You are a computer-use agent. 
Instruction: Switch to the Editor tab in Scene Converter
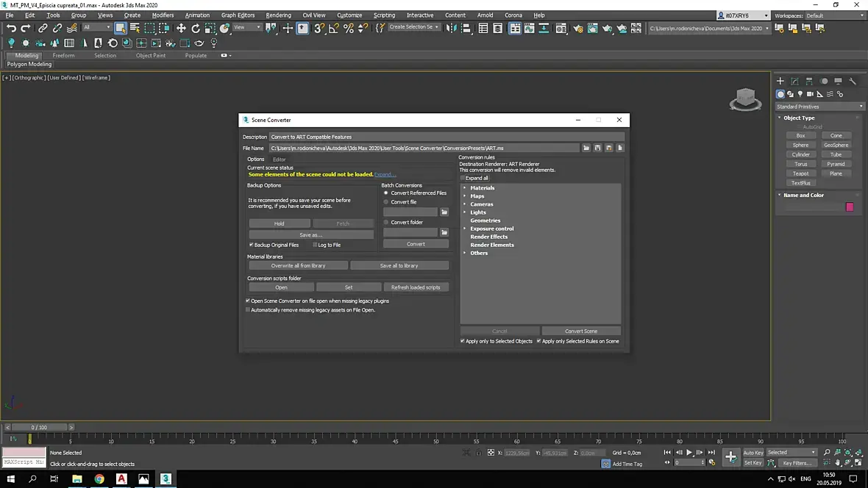(x=280, y=159)
